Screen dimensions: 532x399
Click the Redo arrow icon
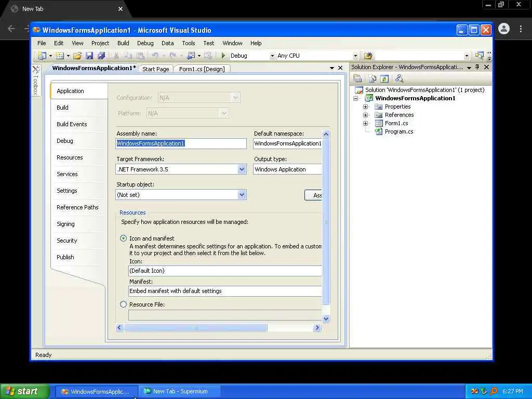tap(172, 56)
